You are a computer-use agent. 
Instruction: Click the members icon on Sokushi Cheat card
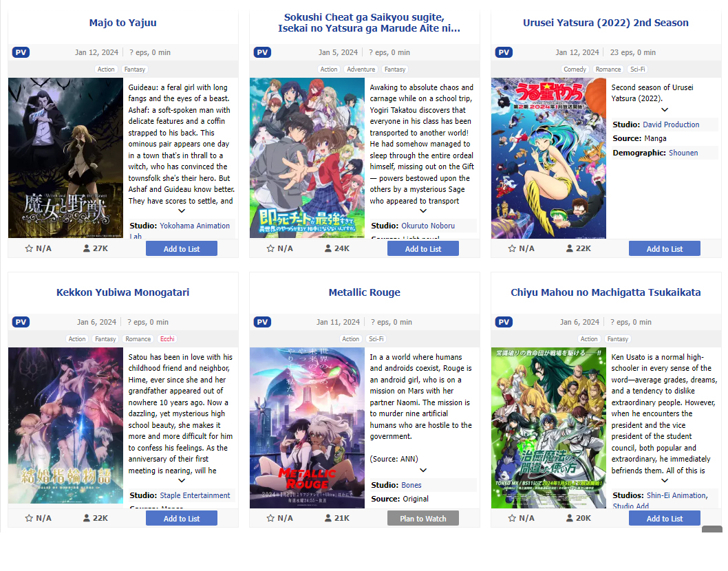tap(328, 248)
